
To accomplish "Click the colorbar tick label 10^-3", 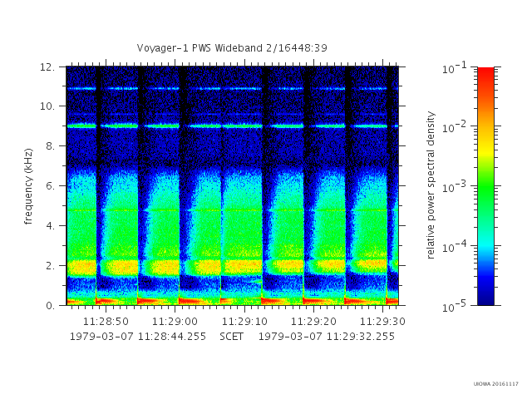I will [x=454, y=187].
